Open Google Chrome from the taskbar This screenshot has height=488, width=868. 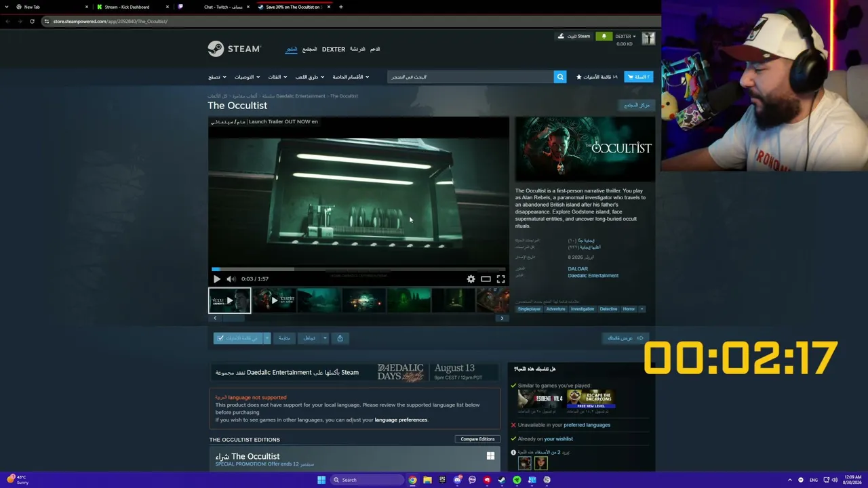[412, 480]
